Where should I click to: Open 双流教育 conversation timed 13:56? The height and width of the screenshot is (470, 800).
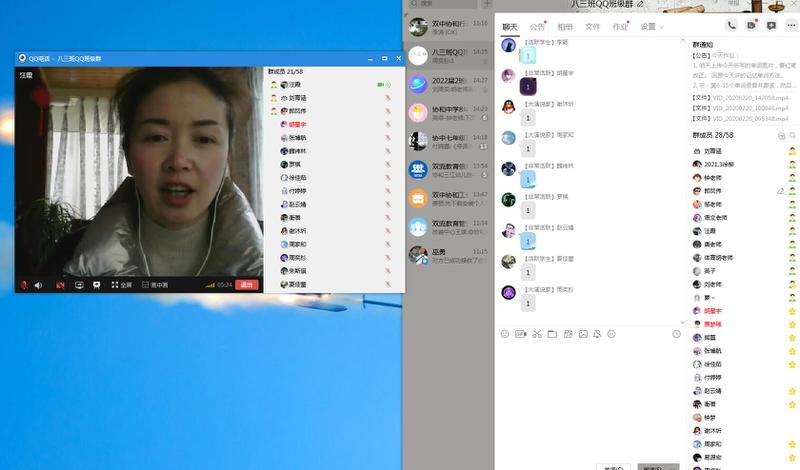point(448,170)
